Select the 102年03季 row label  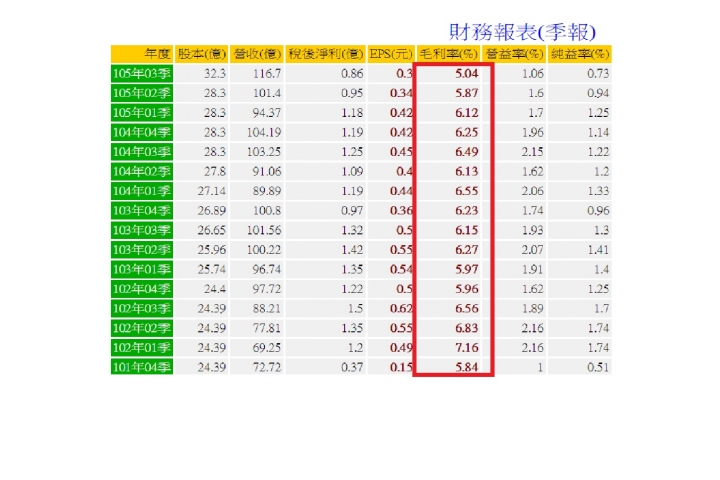[142, 309]
